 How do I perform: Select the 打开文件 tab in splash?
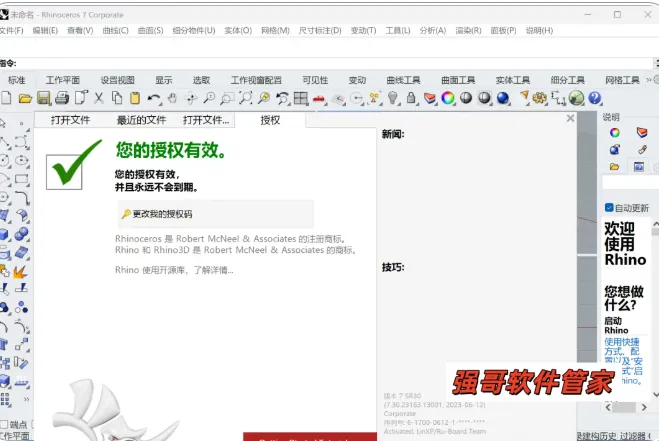[70, 120]
